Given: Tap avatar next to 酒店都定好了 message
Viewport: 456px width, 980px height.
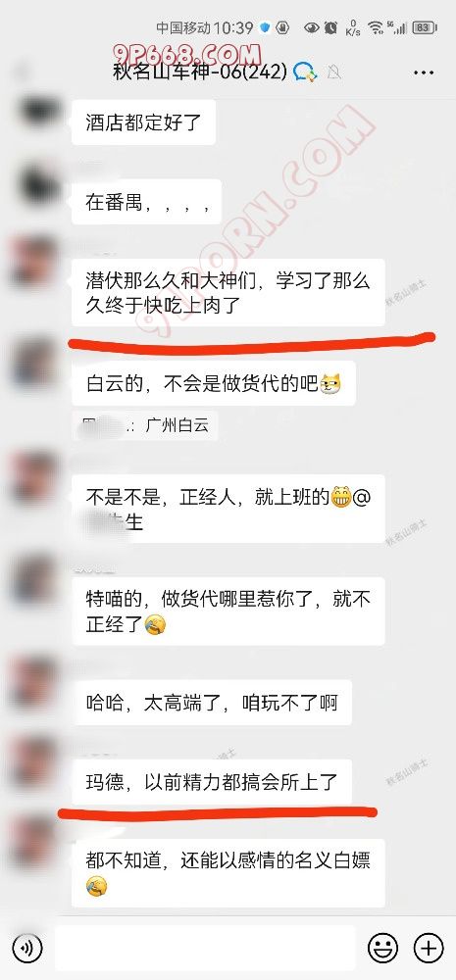Looking at the screenshot, I should [39, 113].
